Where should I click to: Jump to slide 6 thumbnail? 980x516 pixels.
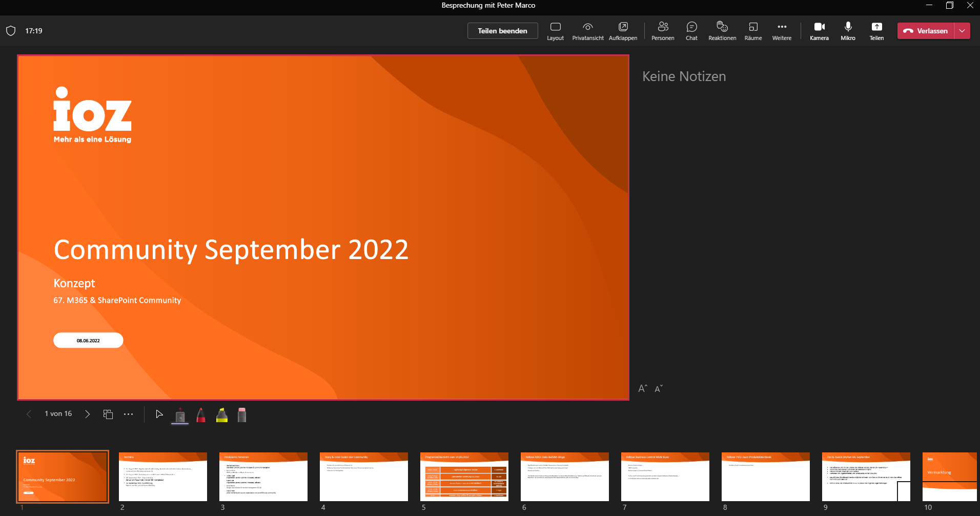click(565, 477)
